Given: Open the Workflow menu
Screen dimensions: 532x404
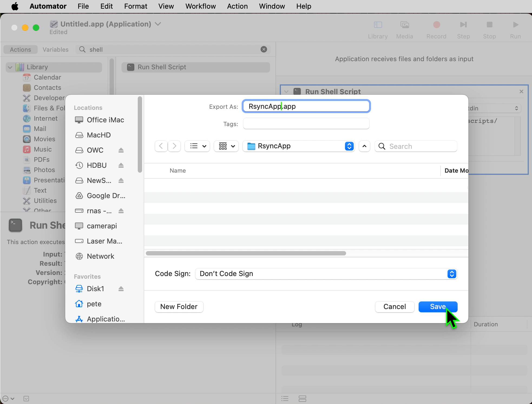Looking at the screenshot, I should (x=201, y=6).
